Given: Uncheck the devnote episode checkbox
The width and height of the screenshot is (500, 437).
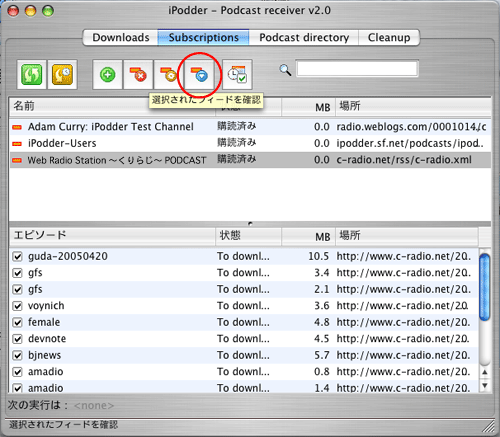Looking at the screenshot, I should click(x=17, y=339).
